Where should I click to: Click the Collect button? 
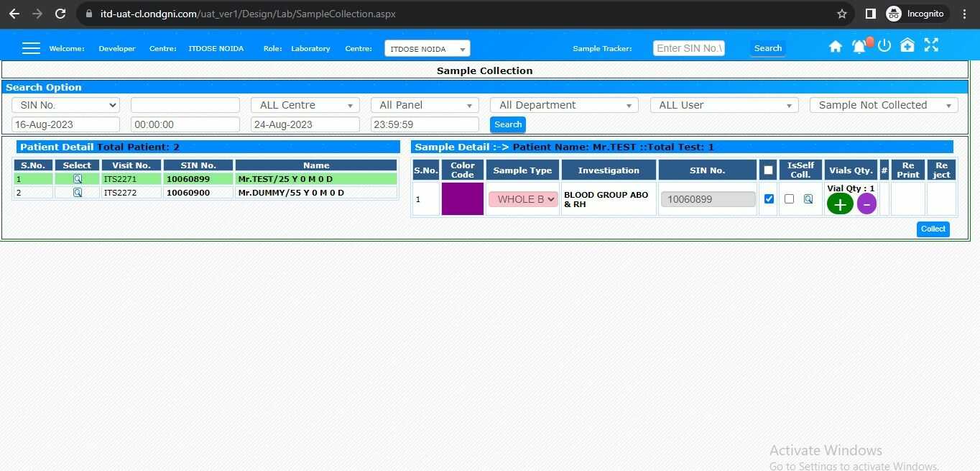tap(933, 229)
